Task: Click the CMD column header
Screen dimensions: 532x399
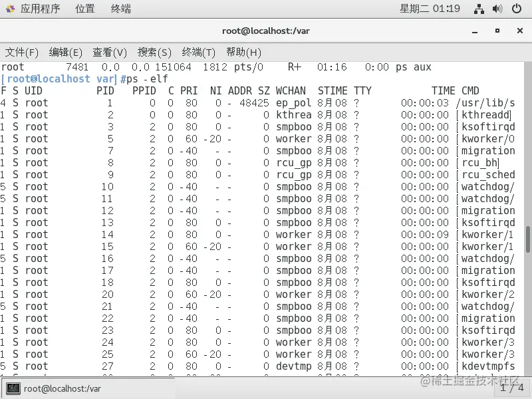Action: coord(470,91)
